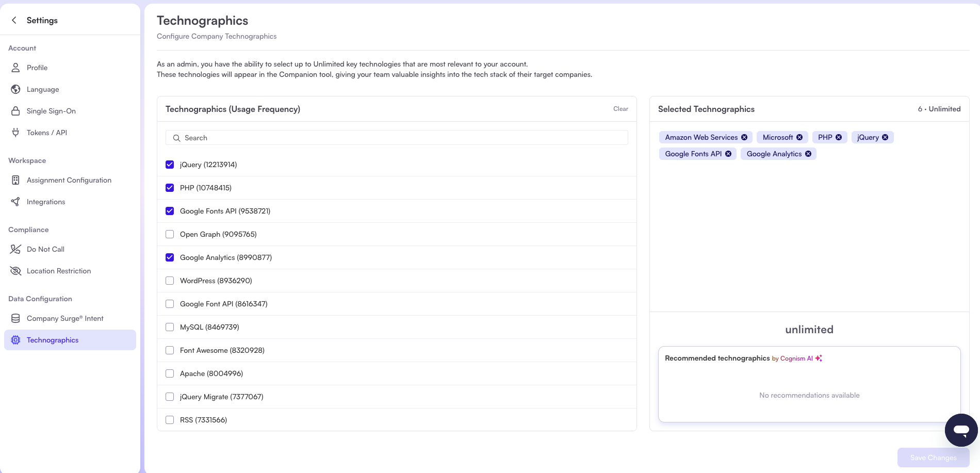Uncheck the jQuery checkbox
The height and width of the screenshot is (473, 980).
(x=170, y=165)
